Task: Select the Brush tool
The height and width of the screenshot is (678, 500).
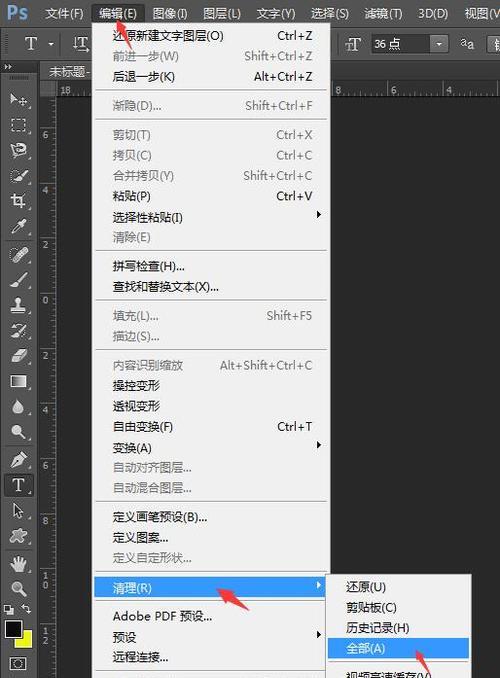Action: point(18,280)
